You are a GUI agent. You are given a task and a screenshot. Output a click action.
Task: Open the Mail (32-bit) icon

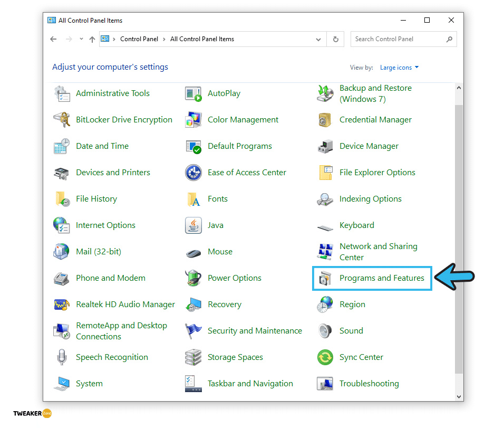[x=61, y=252]
